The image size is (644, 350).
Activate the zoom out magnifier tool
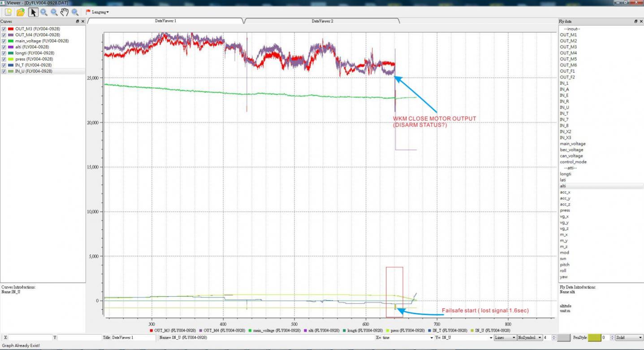click(54, 12)
